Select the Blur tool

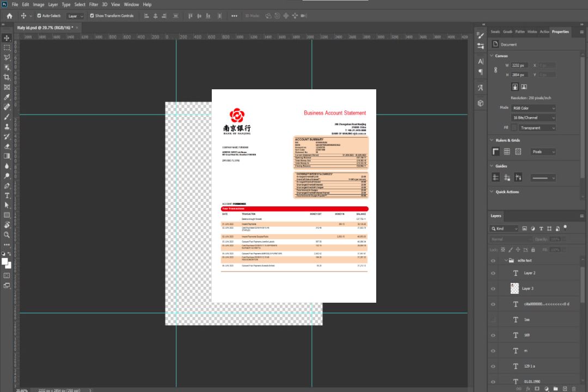7,166
